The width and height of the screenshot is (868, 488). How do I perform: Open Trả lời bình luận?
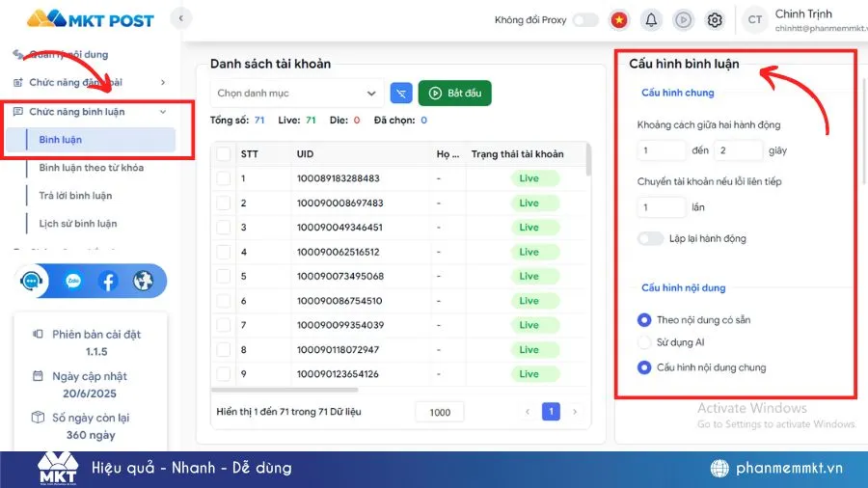[75, 196]
